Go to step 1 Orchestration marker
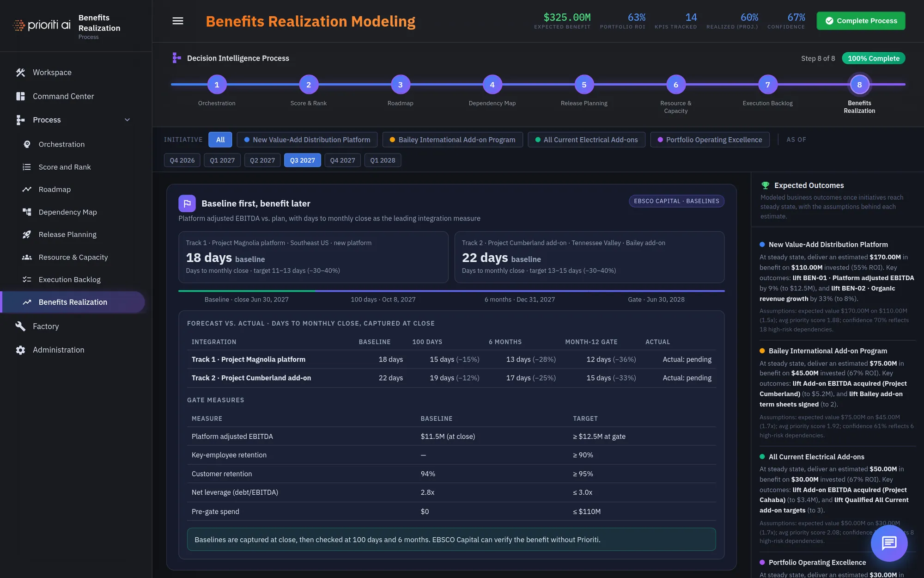This screenshot has height=578, width=924. (x=217, y=85)
